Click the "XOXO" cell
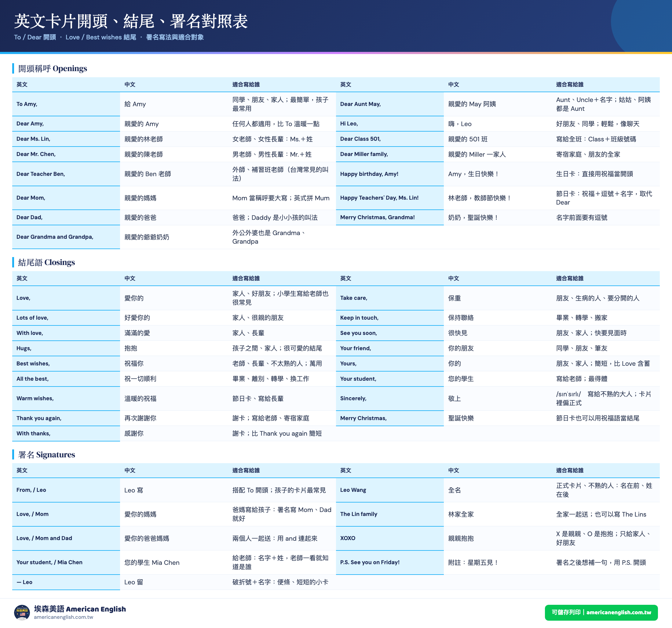 pos(390,538)
